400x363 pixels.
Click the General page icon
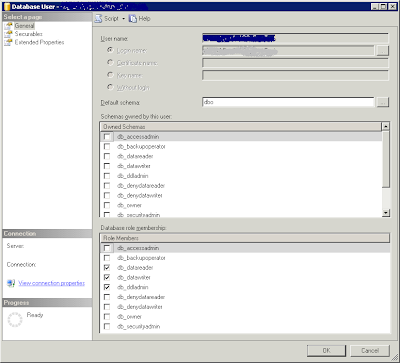[9, 26]
